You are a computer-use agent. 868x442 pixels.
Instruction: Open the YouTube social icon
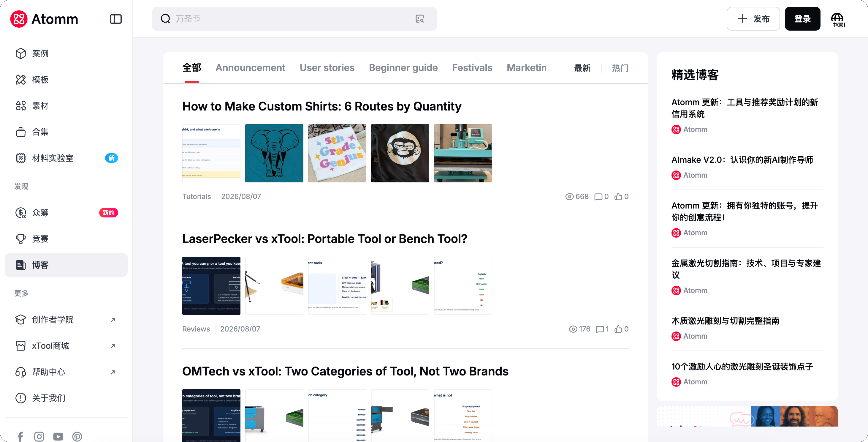(x=58, y=437)
